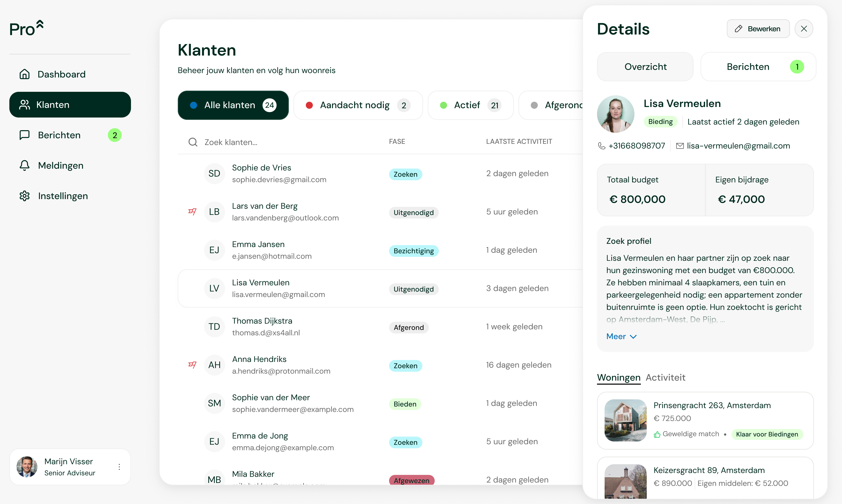This screenshot has height=504, width=842.
Task: Click Prinsengracht 263 house thumbnail
Action: tap(626, 420)
